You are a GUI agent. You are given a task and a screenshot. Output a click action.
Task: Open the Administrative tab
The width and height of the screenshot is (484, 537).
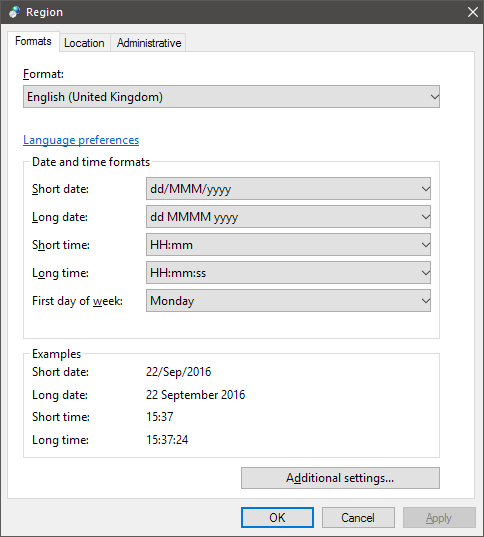click(149, 43)
